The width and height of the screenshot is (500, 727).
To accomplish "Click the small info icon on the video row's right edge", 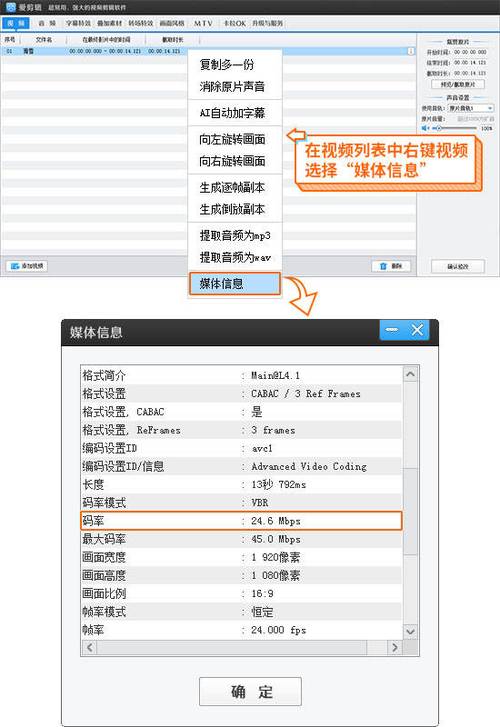I will [x=410, y=51].
